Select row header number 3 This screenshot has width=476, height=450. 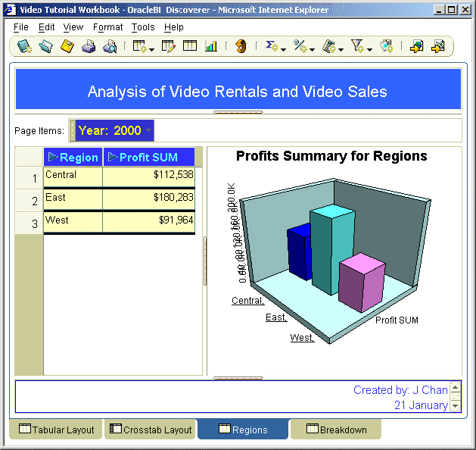[x=30, y=223]
